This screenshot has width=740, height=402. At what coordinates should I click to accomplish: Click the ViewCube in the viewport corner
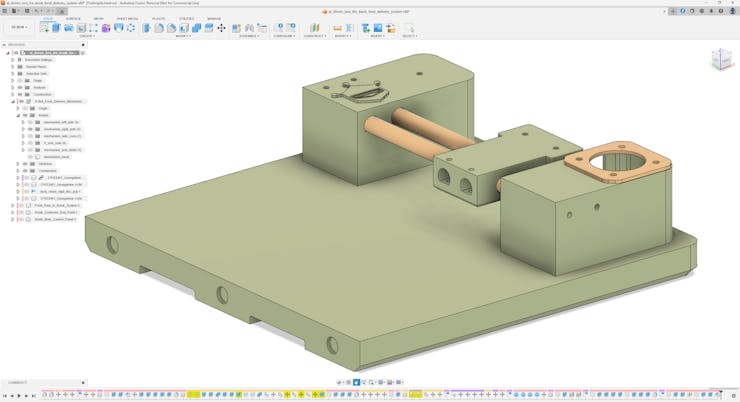click(721, 61)
